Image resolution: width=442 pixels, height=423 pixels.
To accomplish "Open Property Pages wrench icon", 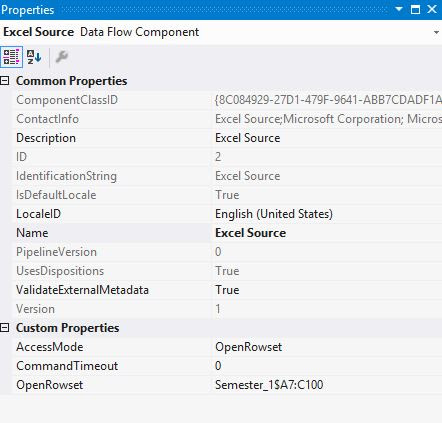I will [x=62, y=57].
